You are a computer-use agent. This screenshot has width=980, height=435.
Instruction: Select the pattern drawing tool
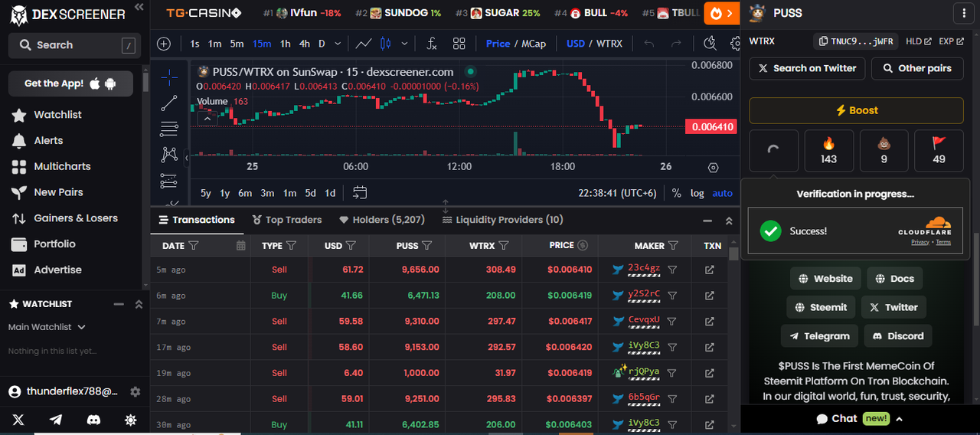point(169,155)
